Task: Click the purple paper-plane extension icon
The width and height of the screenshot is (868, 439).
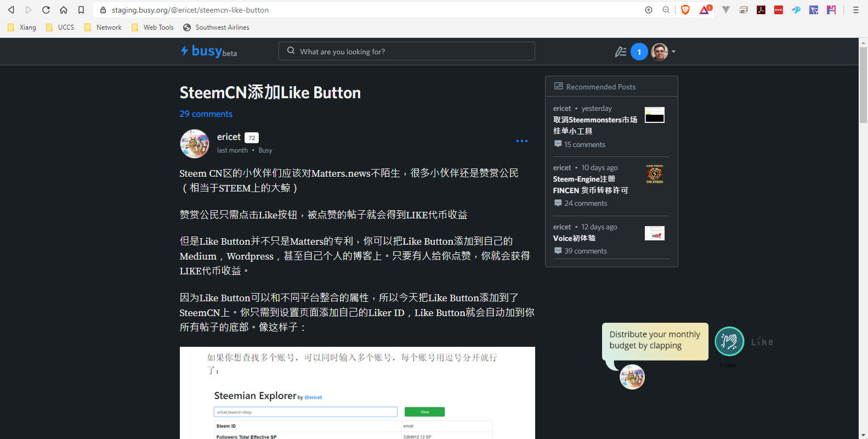Action: [x=814, y=10]
